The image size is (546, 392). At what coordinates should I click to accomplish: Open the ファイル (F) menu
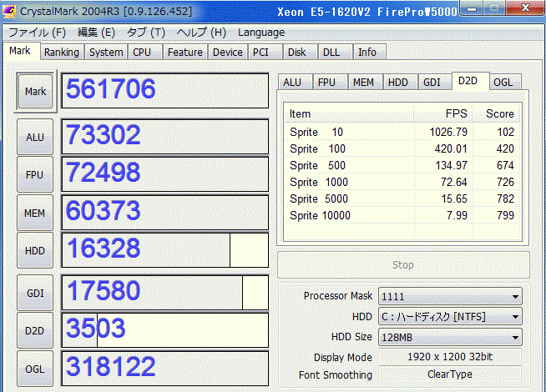pos(37,33)
